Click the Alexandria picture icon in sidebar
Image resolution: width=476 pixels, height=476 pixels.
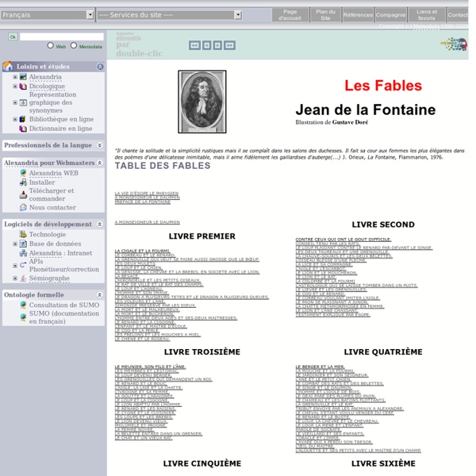23,77
